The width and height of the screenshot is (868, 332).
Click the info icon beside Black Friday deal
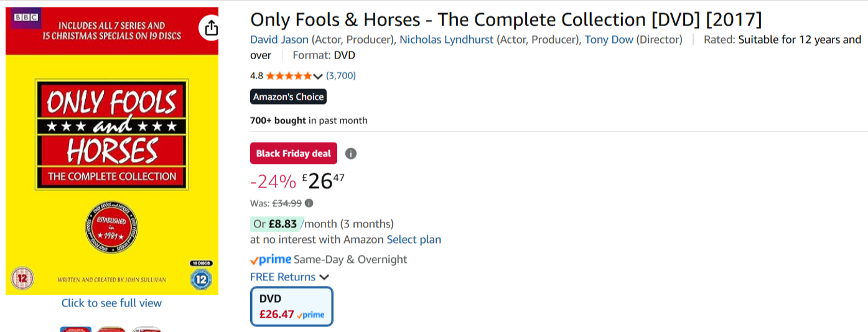click(351, 153)
